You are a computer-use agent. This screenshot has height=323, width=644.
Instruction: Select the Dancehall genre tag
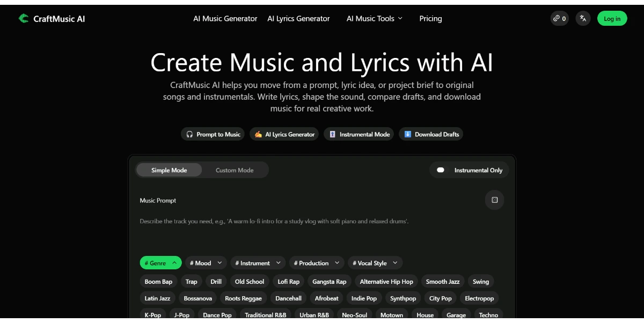[x=288, y=298]
